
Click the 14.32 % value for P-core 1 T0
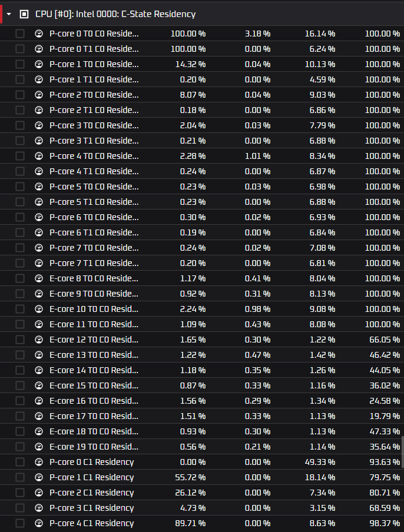(x=190, y=64)
